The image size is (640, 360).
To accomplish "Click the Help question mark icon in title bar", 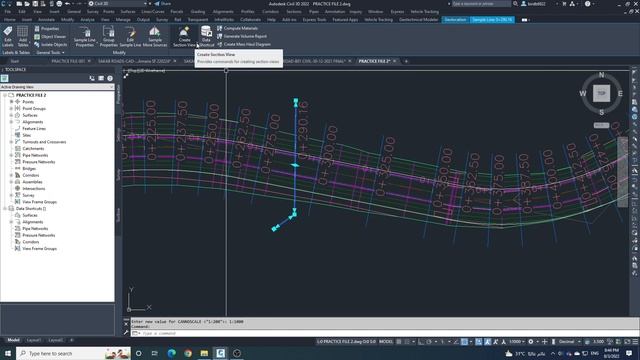I will (587, 4).
